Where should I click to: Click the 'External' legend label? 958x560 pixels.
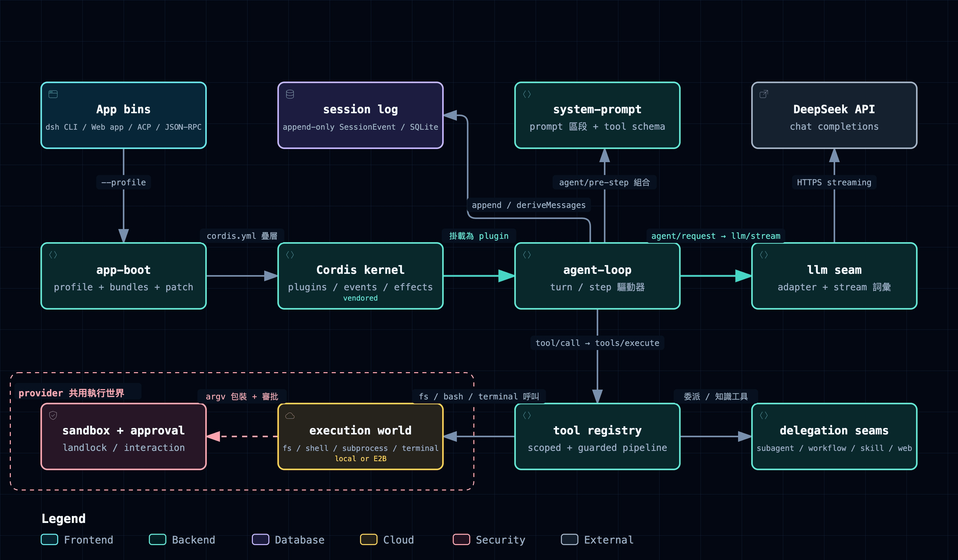609,540
